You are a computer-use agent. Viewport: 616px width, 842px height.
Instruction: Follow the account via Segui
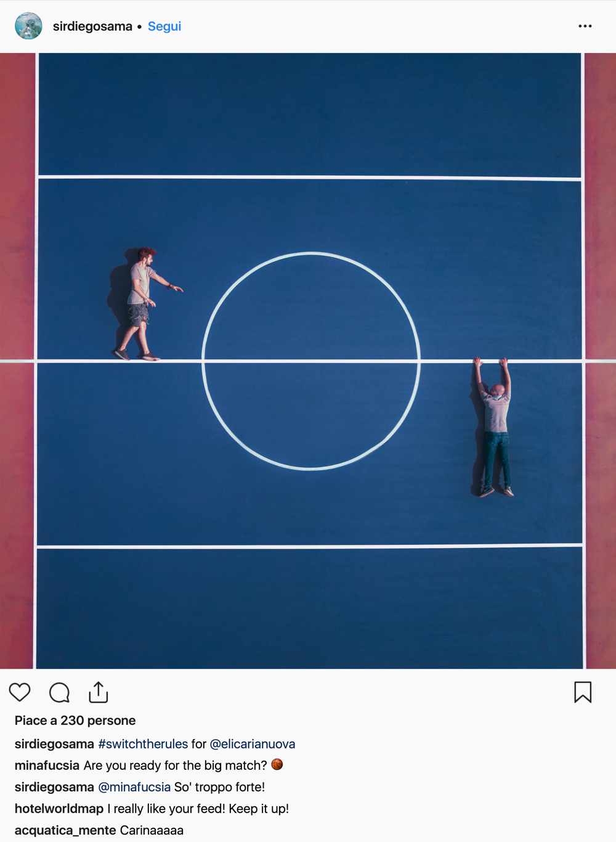[164, 27]
